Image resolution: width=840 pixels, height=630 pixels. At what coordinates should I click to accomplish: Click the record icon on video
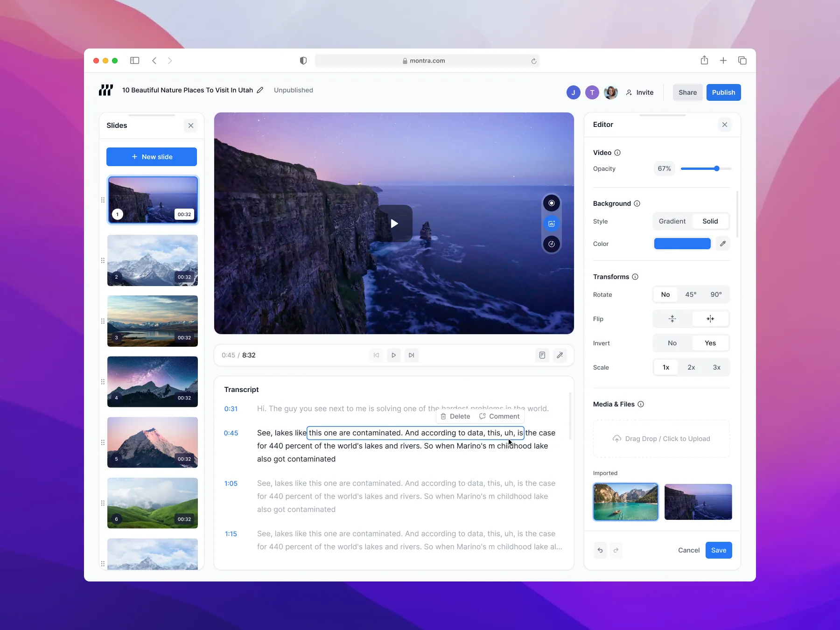click(x=552, y=203)
